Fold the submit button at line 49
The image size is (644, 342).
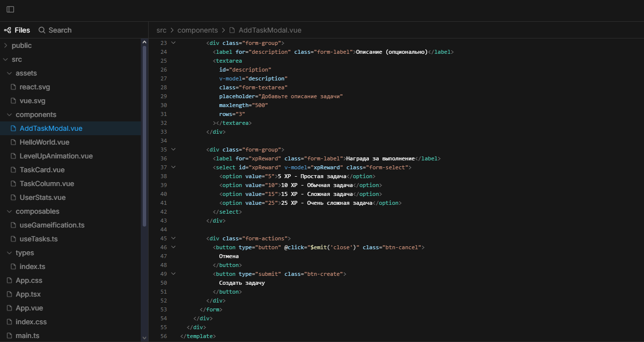(x=173, y=274)
